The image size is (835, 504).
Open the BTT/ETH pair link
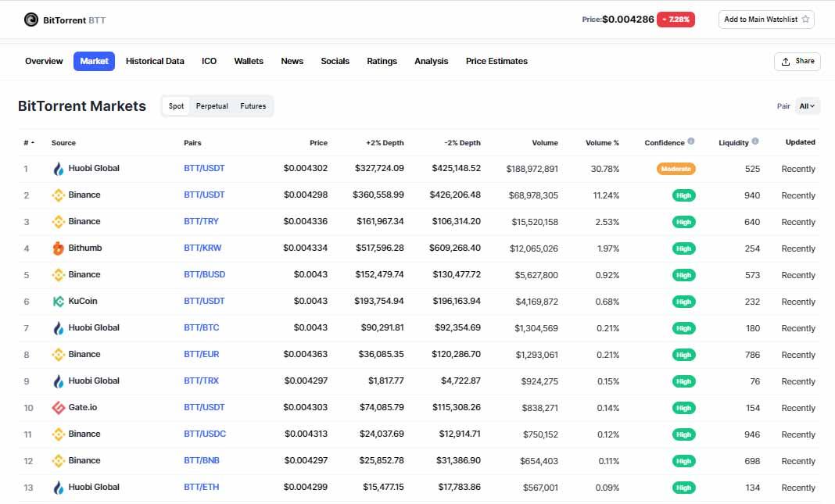coord(201,488)
